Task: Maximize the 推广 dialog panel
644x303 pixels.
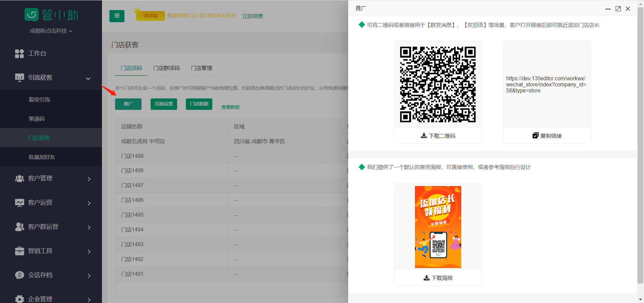Action: [x=618, y=9]
